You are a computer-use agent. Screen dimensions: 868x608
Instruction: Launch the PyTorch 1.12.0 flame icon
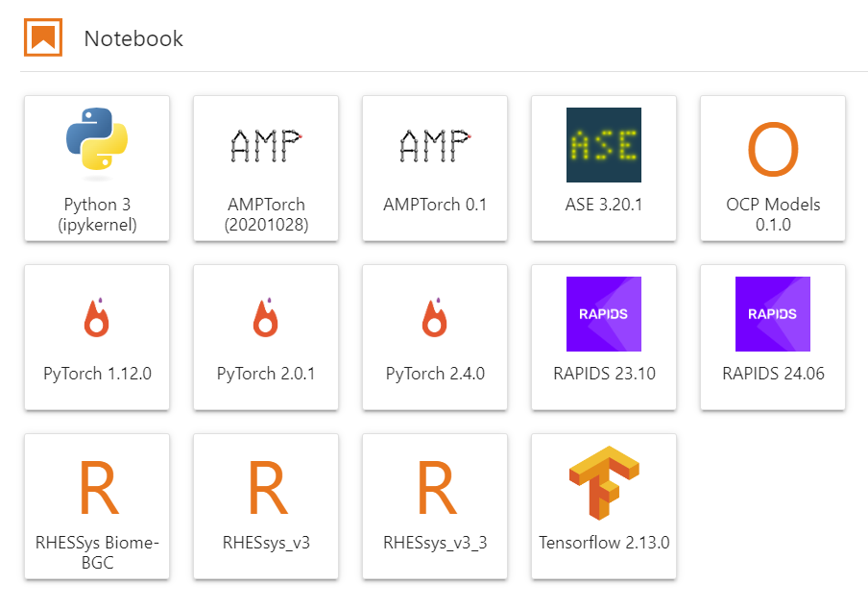pos(97,317)
